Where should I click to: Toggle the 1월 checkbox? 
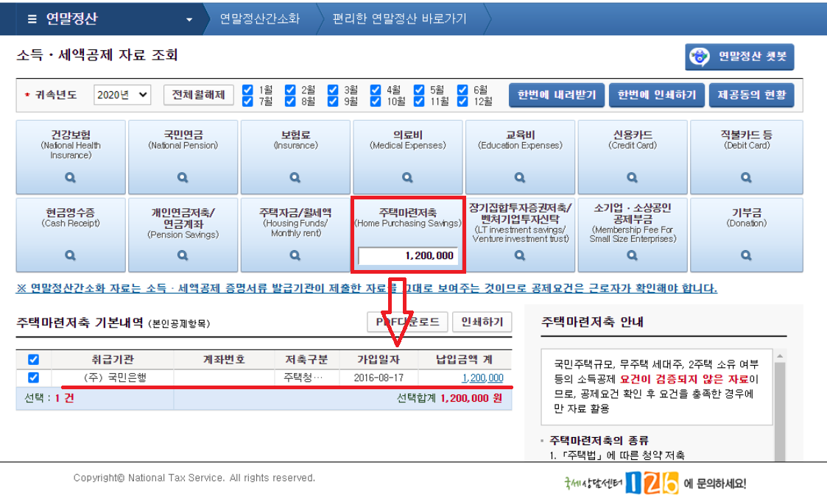click(x=247, y=90)
